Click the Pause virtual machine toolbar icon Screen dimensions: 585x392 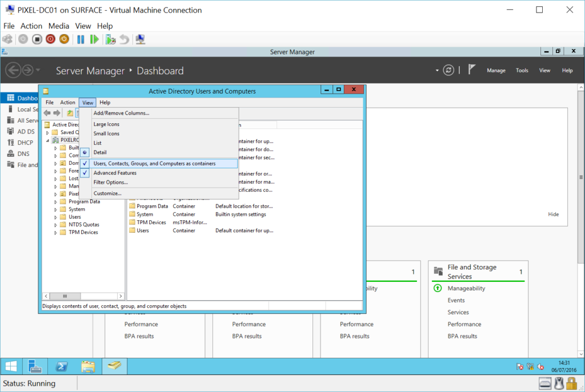point(81,39)
